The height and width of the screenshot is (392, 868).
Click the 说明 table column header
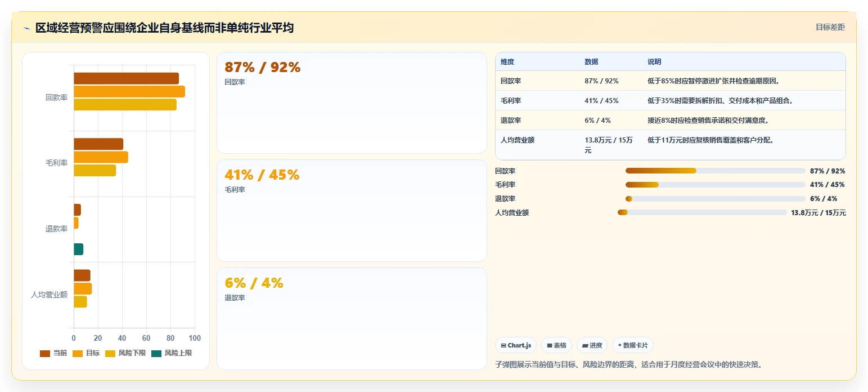tap(654, 62)
